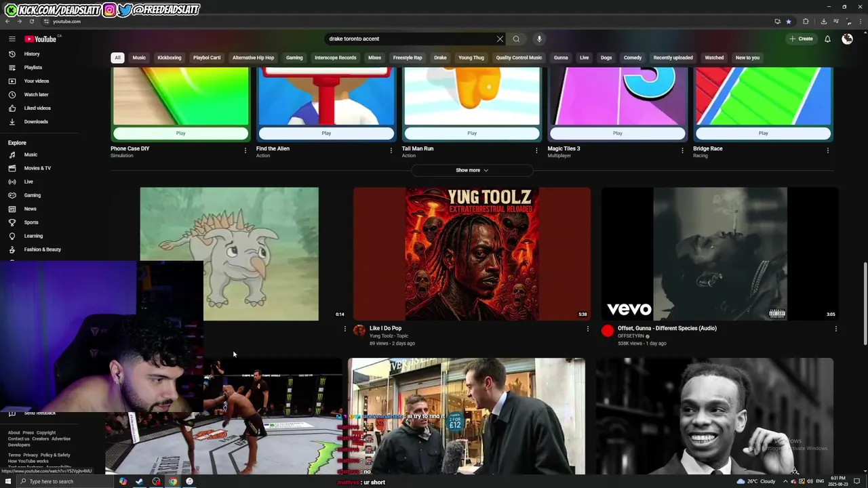Screen dimensions: 868x488
Task: Open options menu for Bridge Race
Action: pos(827,150)
